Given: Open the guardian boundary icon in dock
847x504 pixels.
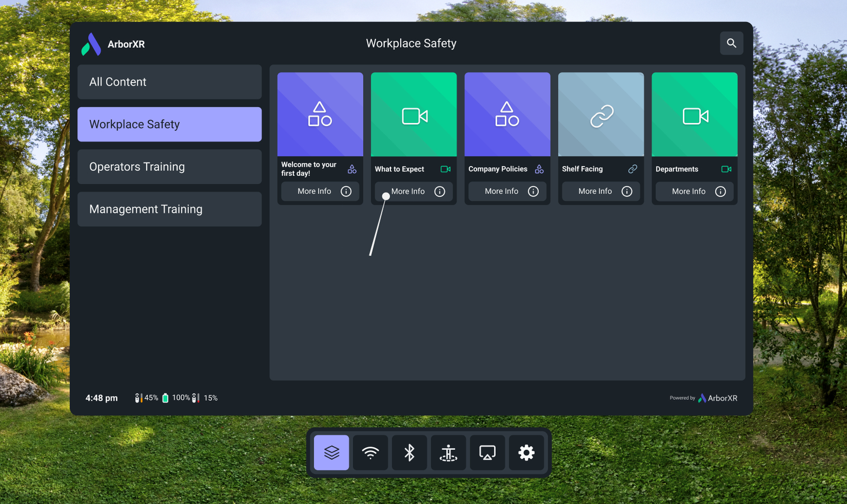Looking at the screenshot, I should pyautogui.click(x=448, y=453).
